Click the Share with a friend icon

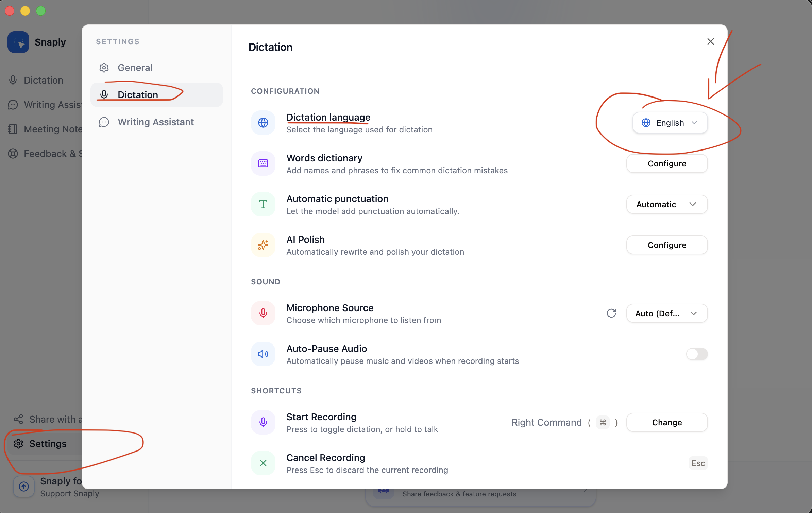click(x=19, y=419)
